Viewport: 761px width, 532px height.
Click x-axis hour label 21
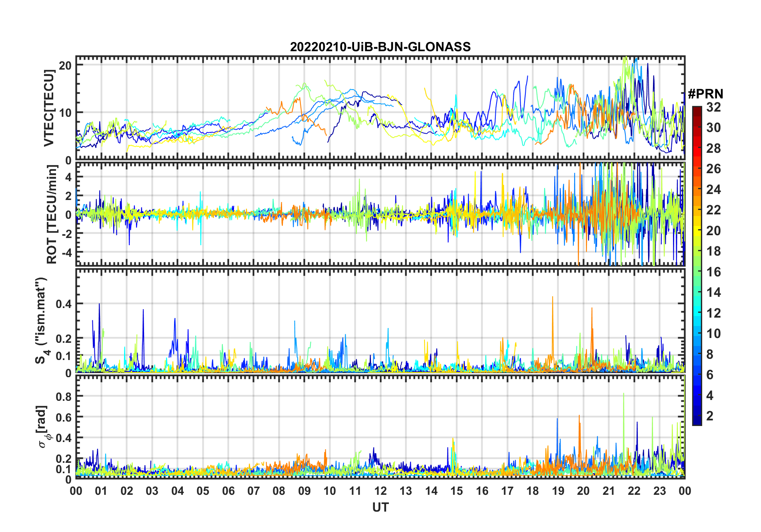[609, 491]
